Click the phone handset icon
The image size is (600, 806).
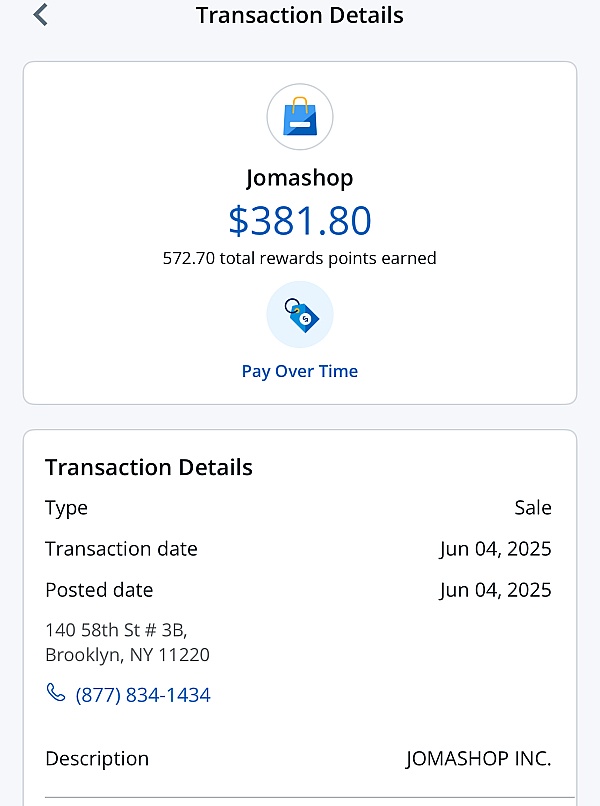56,693
